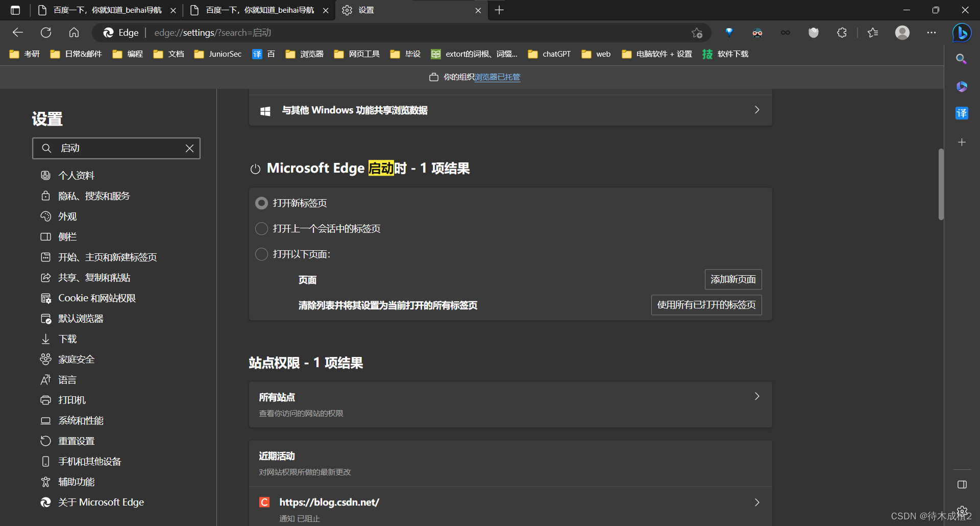Viewport: 980px width, 526px height.
Task: Switch to the first Baidu tab
Action: pos(107,10)
